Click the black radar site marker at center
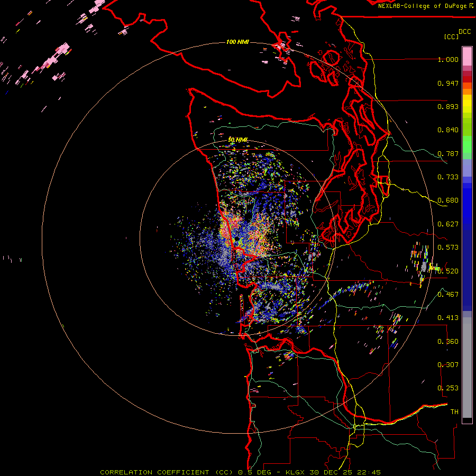 [237, 239]
